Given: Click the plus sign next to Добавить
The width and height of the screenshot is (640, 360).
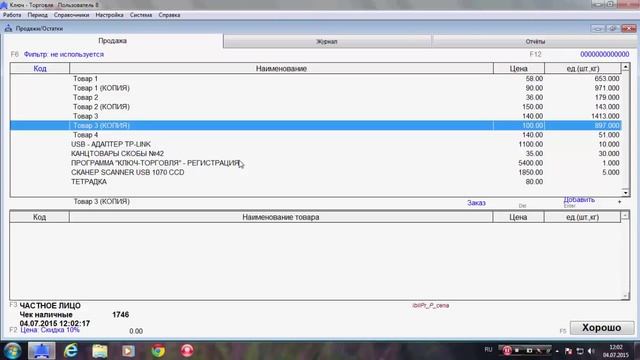Looking at the screenshot, I should point(620,202).
